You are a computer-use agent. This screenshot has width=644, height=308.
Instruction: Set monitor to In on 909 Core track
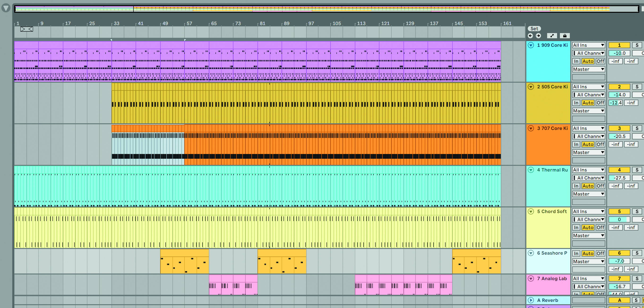(x=576, y=61)
